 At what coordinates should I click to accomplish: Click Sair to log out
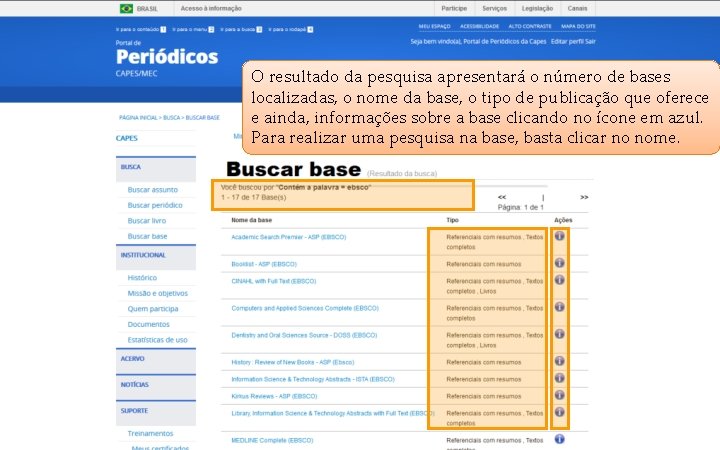pos(590,41)
